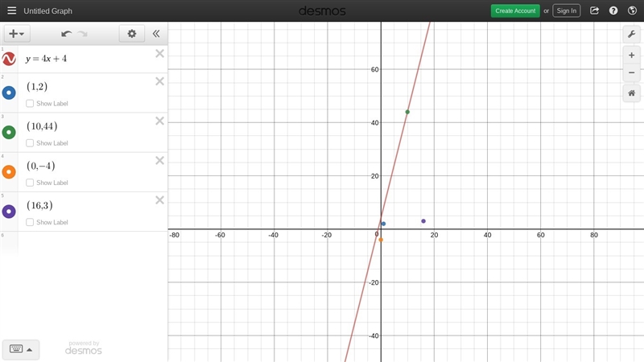644x362 pixels.
Task: Toggle the orange point (0,−4) visibility
Action: click(9, 171)
